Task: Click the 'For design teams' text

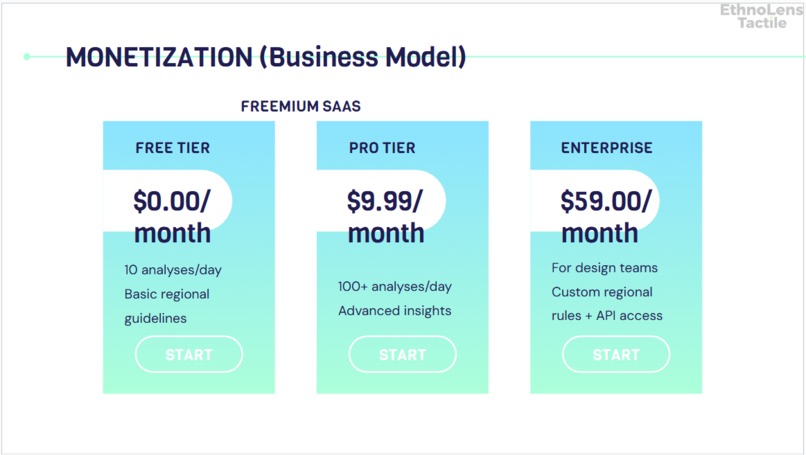Action: (x=604, y=268)
